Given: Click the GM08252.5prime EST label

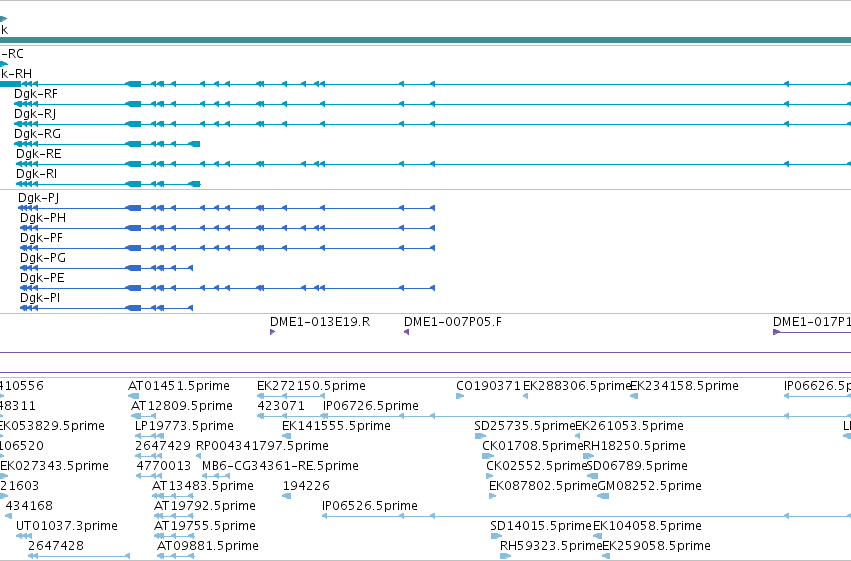Looking at the screenshot, I should click(649, 486).
